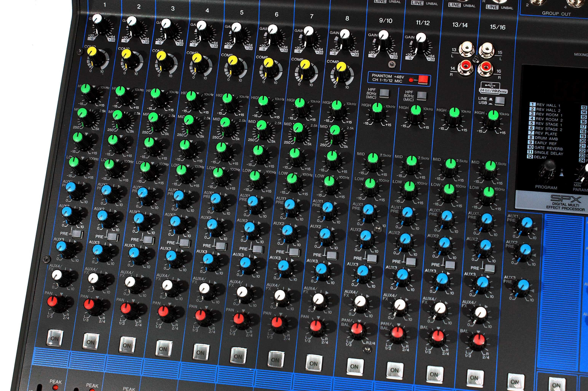Click the SPX logo label
The width and height of the screenshot is (588, 391).
(x=566, y=199)
